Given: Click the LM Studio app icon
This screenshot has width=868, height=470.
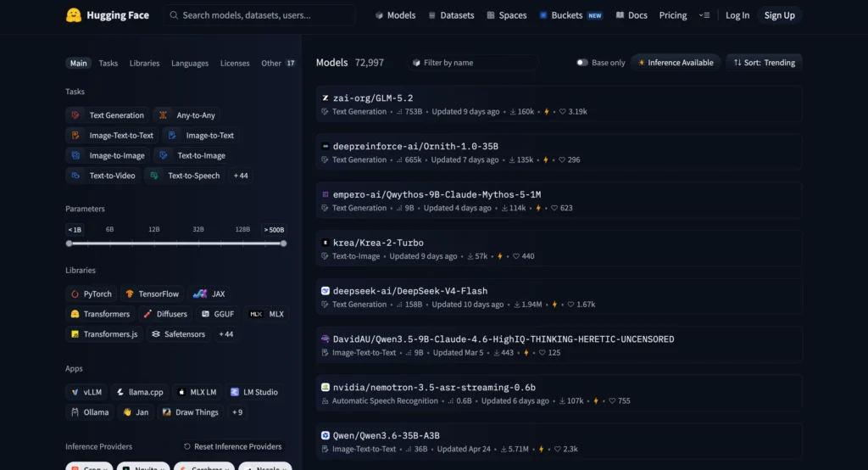Looking at the screenshot, I should coord(235,392).
